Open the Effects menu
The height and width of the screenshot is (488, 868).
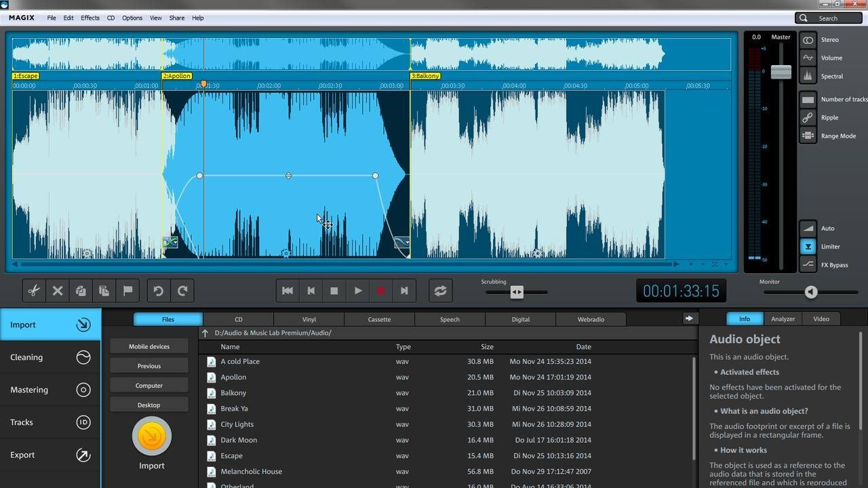[90, 18]
